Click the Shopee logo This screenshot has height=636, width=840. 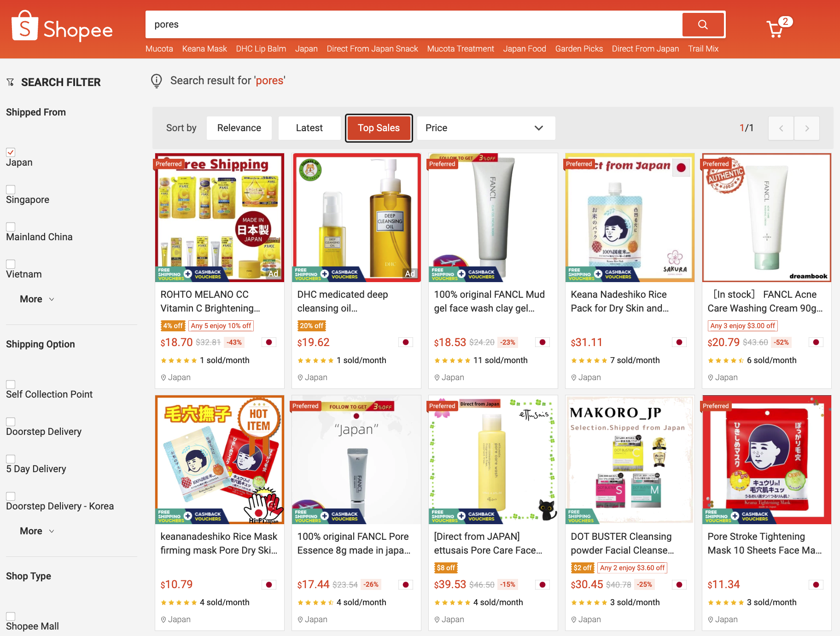tap(62, 27)
